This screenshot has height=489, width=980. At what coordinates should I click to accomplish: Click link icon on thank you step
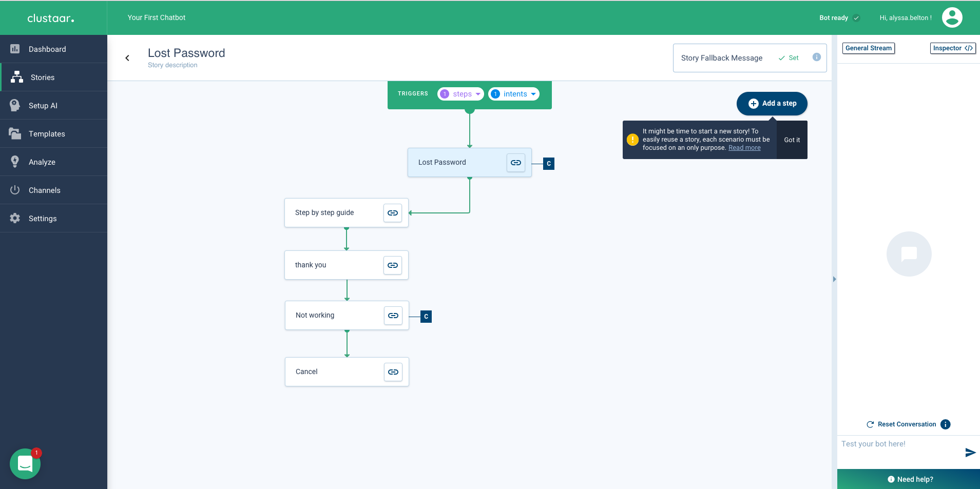point(393,265)
